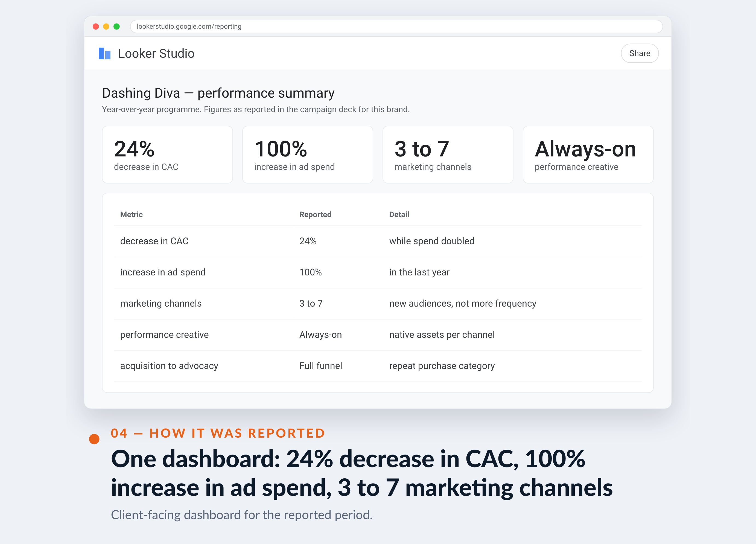Click 'marketing channels' table row label
This screenshot has width=756, height=544.
161,303
